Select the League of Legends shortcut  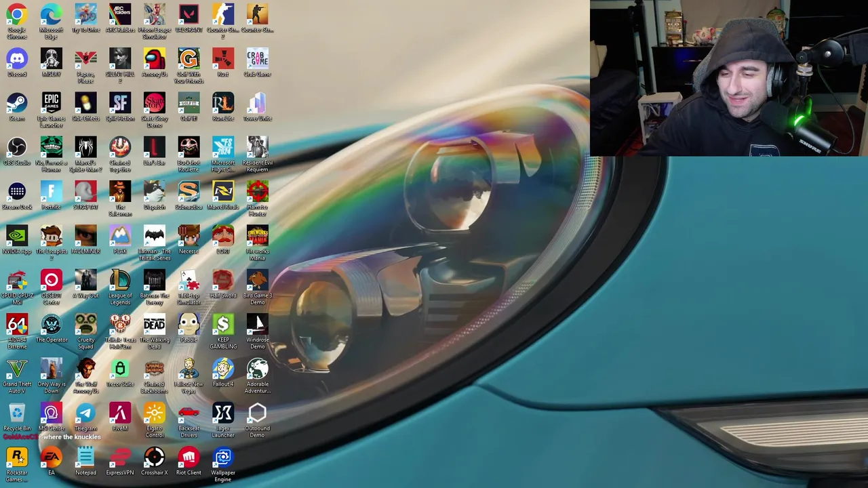point(120,281)
